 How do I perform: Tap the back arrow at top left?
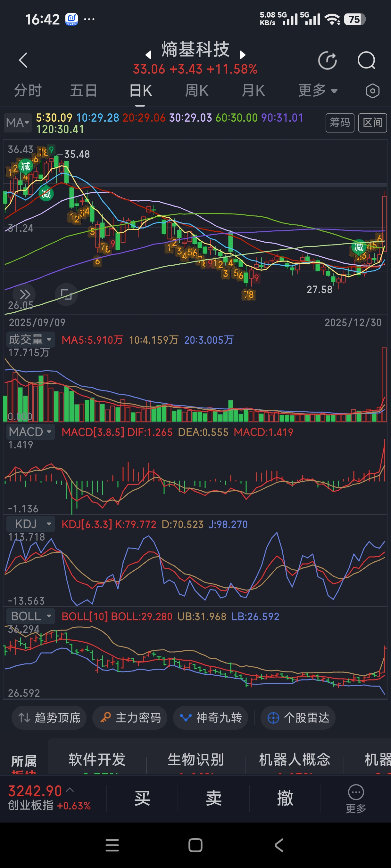pyautogui.click(x=23, y=61)
